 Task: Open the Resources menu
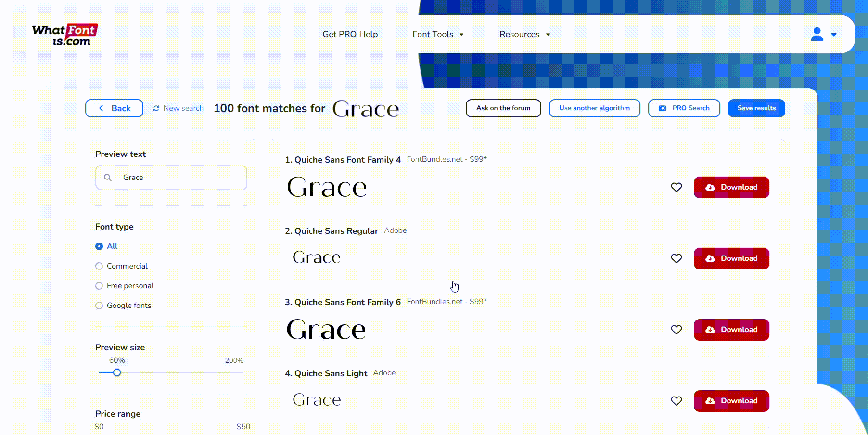pyautogui.click(x=520, y=34)
